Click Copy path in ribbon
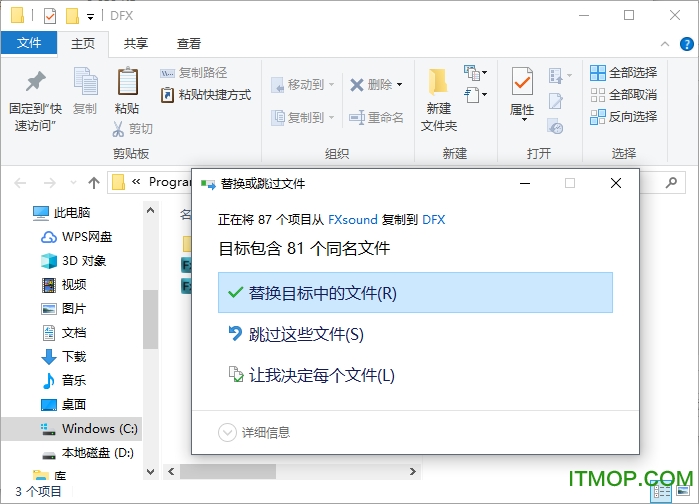This screenshot has width=699, height=504. tap(193, 73)
